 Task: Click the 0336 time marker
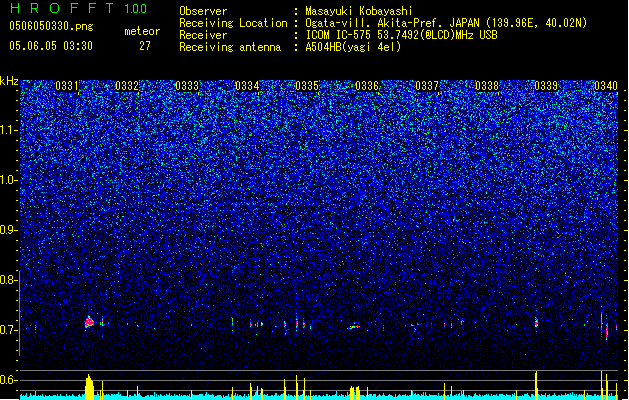point(367,86)
